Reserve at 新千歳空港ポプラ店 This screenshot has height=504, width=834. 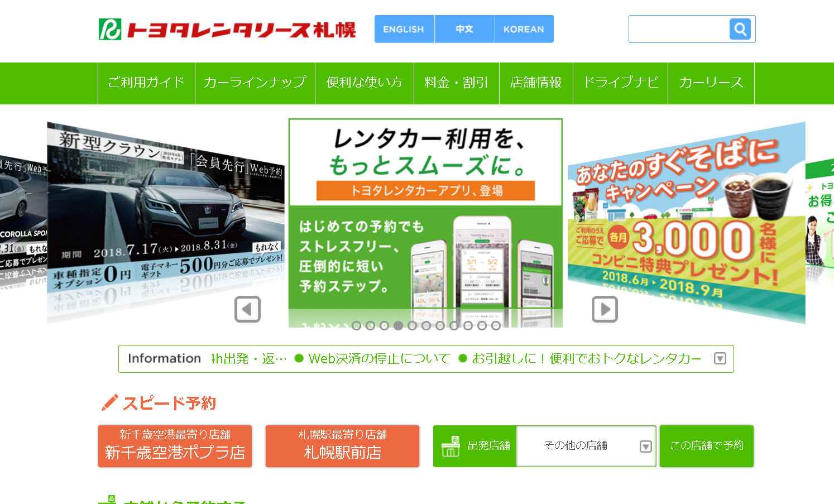175,446
